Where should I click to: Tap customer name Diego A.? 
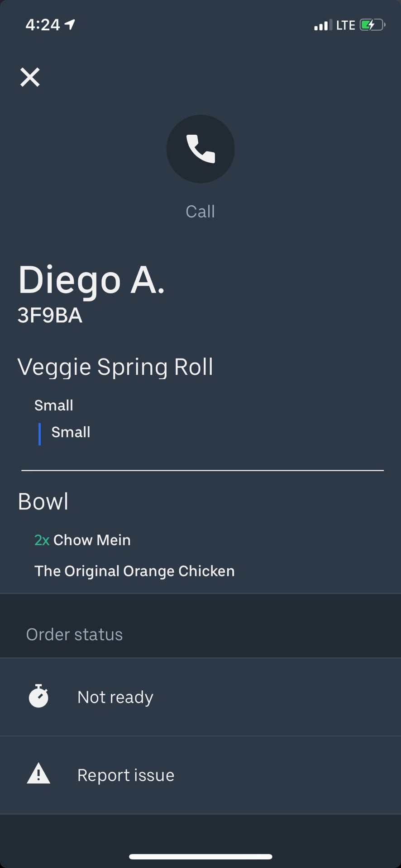91,280
